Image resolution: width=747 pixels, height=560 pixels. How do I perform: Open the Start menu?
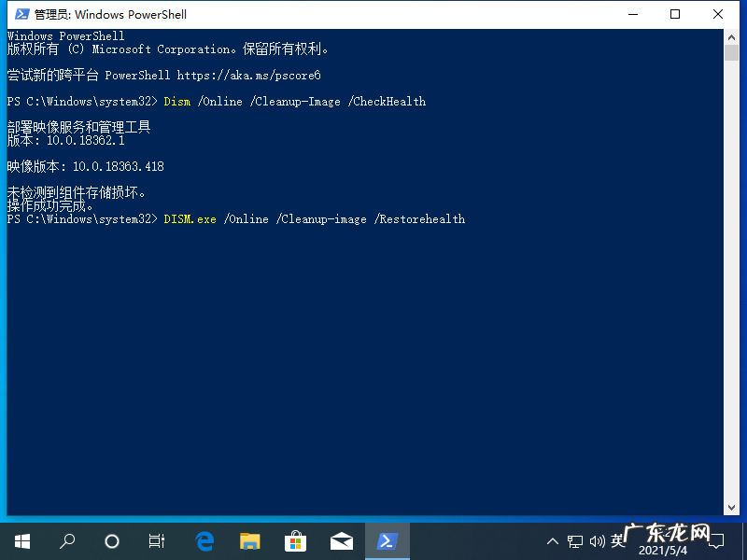(21, 540)
